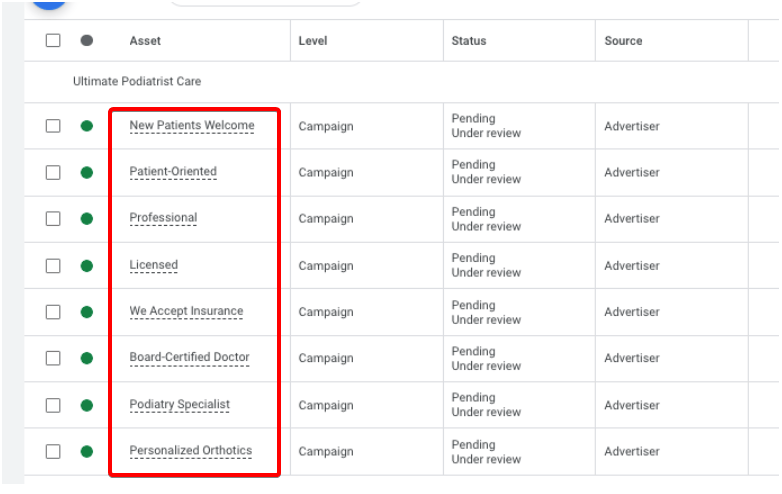Sort by the Asset column header
This screenshot has width=782, height=494.
click(145, 41)
